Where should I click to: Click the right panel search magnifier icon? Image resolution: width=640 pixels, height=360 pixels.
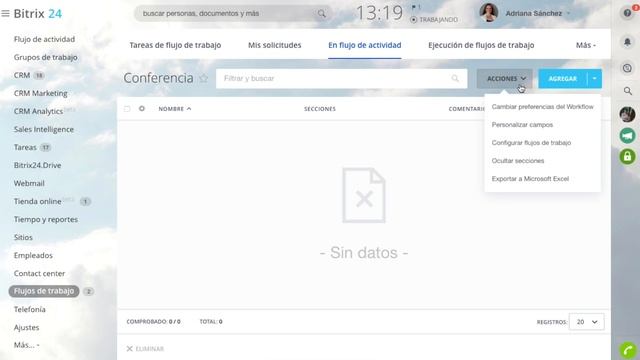click(x=628, y=91)
